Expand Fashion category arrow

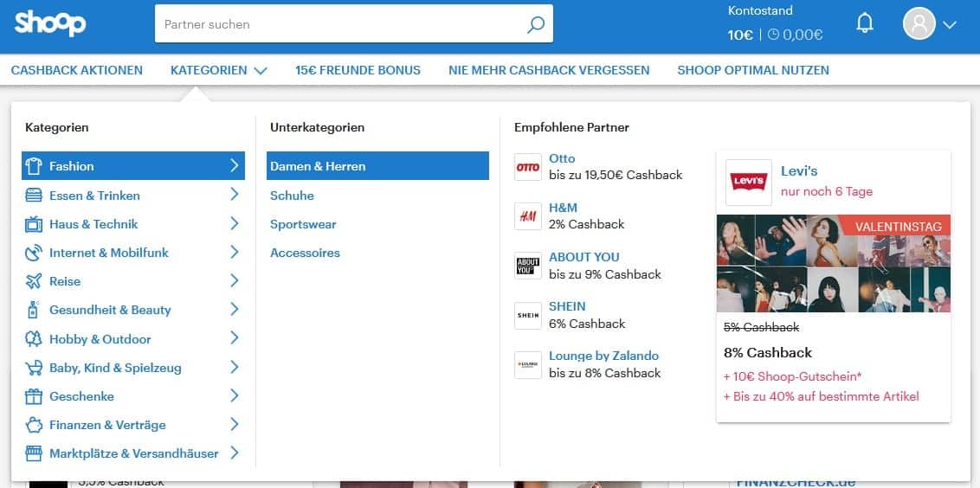pos(235,165)
